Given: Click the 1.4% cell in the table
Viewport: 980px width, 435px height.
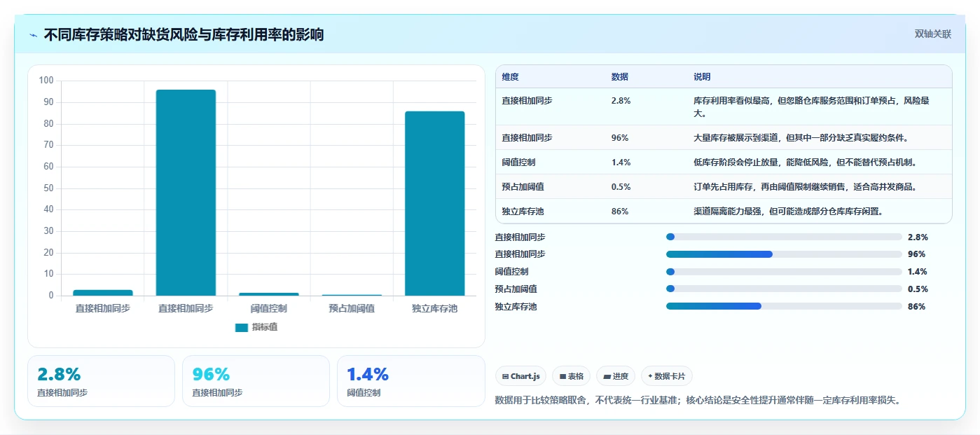Looking at the screenshot, I should [x=621, y=163].
